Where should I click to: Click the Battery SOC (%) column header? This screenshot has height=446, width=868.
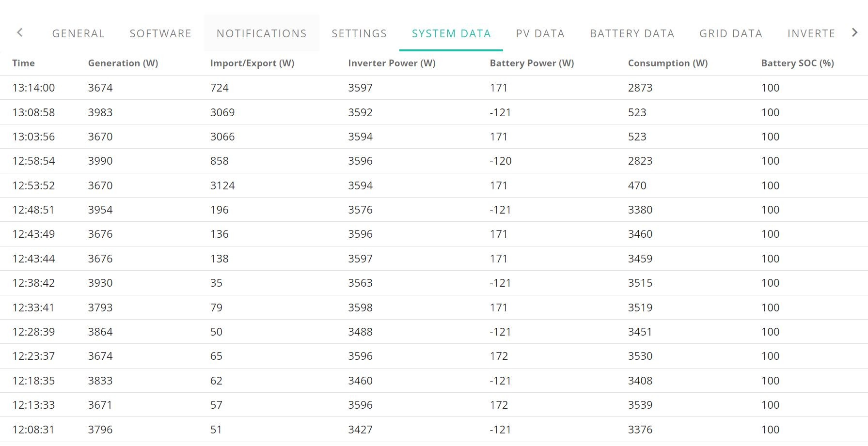[x=797, y=63]
